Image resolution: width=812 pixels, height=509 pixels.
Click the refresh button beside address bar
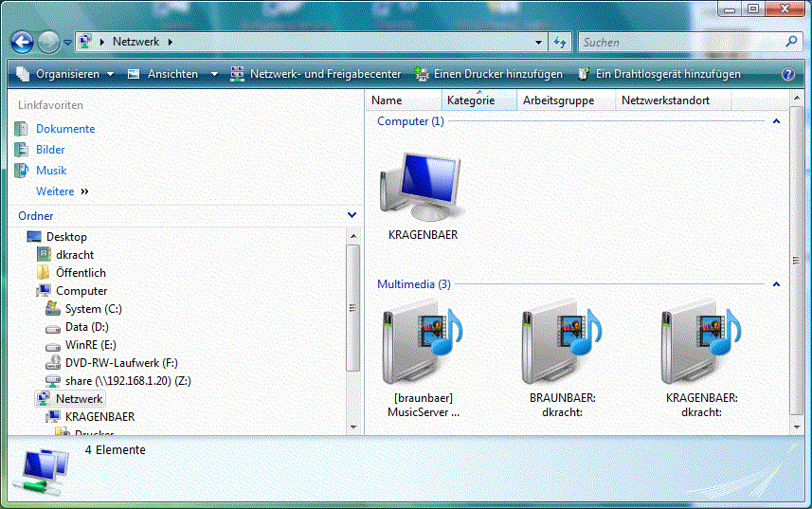click(x=560, y=43)
